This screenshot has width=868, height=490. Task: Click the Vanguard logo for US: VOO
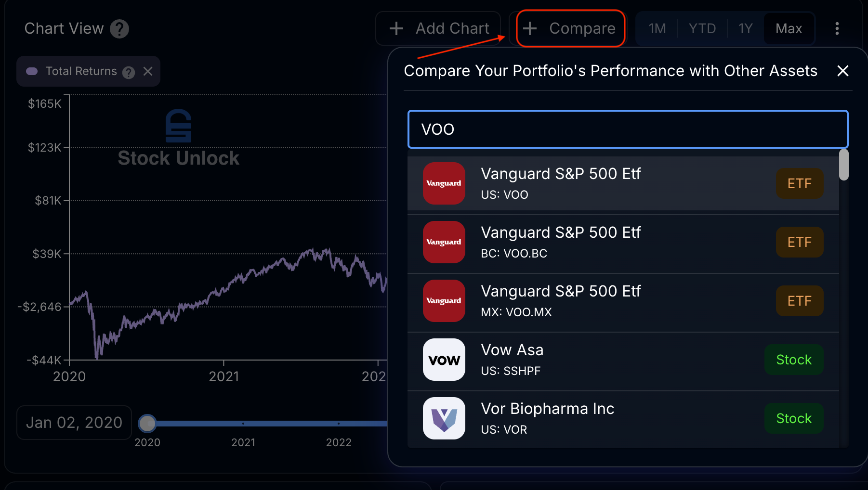444,183
